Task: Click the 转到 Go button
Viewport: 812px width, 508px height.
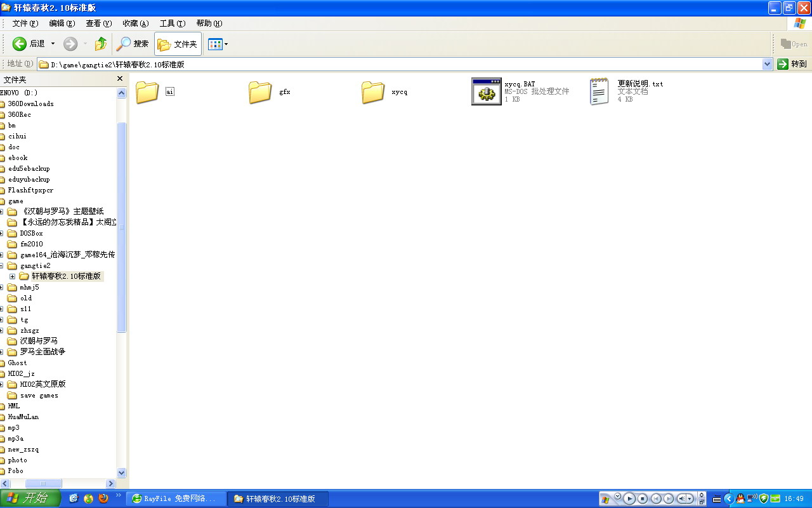Action: [792, 64]
